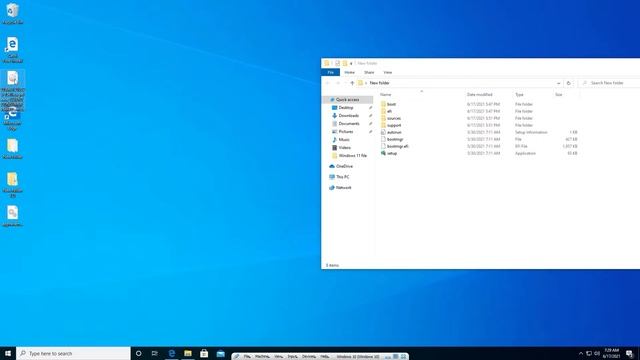Switch to the View ribbon tab
The height and width of the screenshot is (360, 640).
tap(388, 72)
